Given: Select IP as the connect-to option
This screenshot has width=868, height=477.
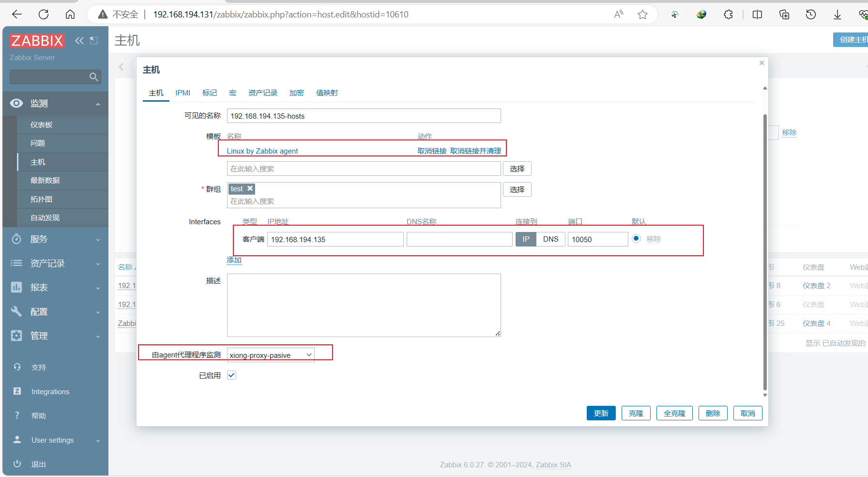Looking at the screenshot, I should (526, 239).
